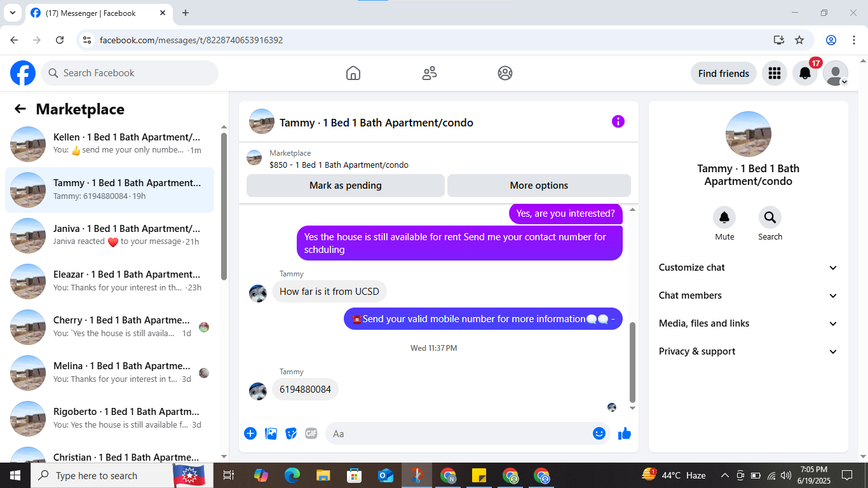Viewport: 868px width, 488px height.
Task: Open Windows notification center icon
Action: click(847, 475)
